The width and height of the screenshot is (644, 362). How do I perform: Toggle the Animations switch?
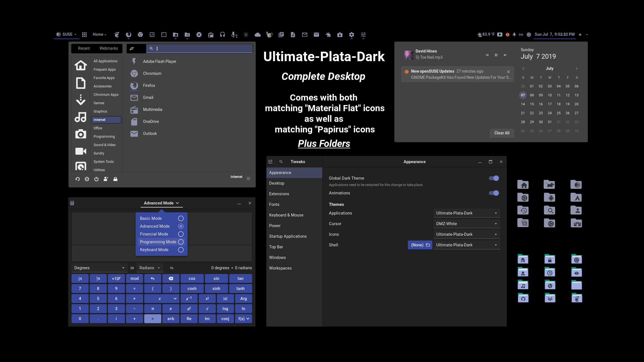click(494, 193)
